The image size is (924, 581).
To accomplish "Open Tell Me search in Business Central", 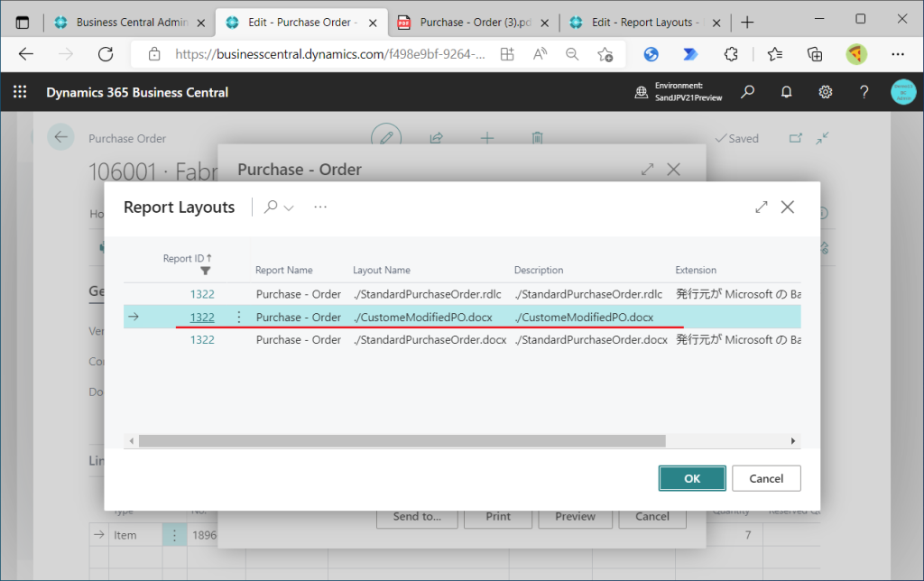I will 747,92.
